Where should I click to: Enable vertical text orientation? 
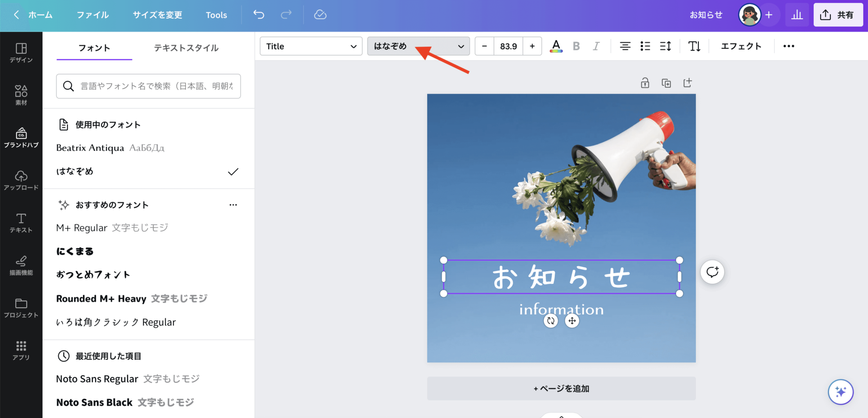coord(694,46)
